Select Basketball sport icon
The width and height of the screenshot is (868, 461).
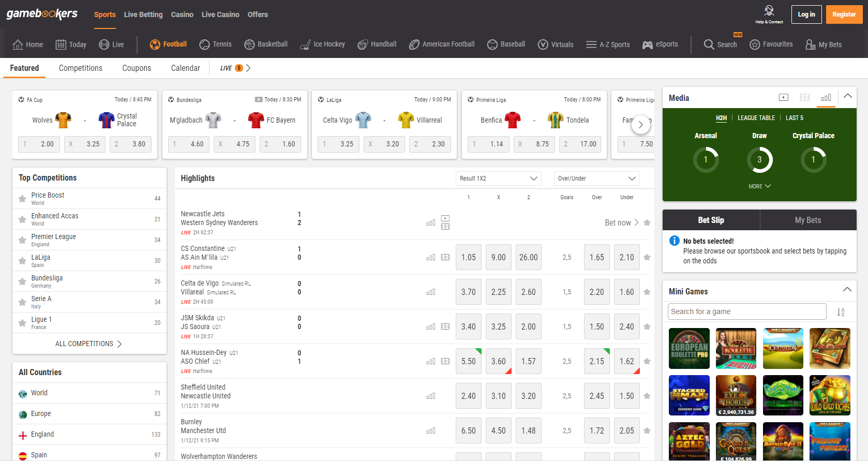point(249,44)
